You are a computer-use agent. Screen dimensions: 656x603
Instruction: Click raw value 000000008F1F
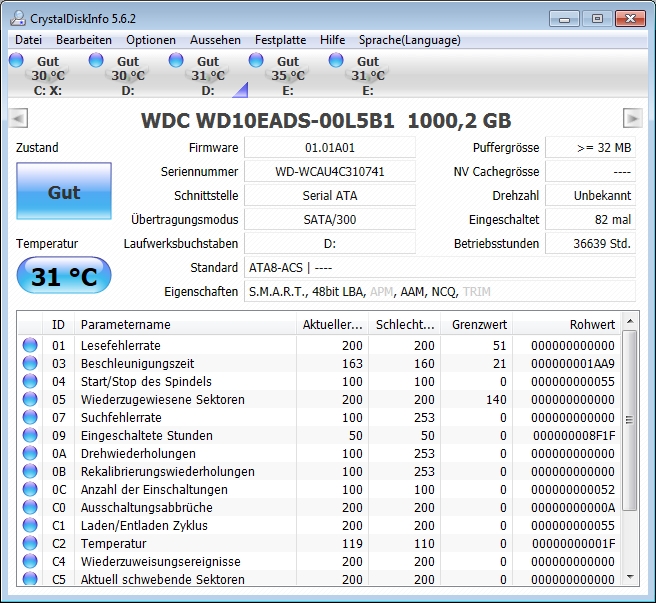pyautogui.click(x=574, y=435)
